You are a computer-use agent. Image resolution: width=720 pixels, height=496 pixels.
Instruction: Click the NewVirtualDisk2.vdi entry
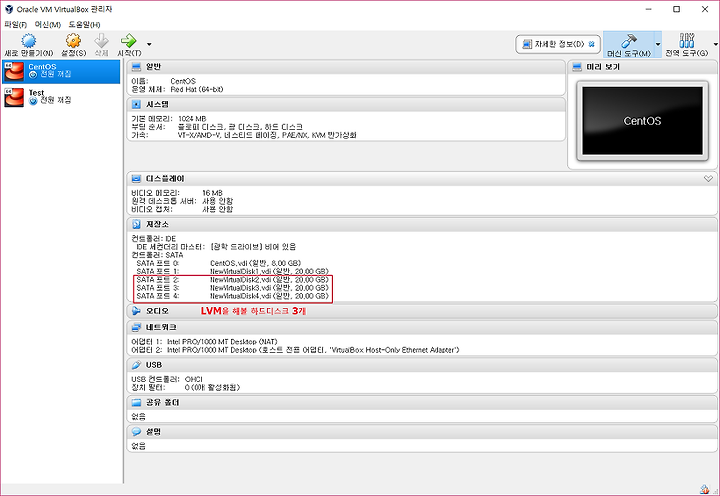pyautogui.click(x=269, y=280)
